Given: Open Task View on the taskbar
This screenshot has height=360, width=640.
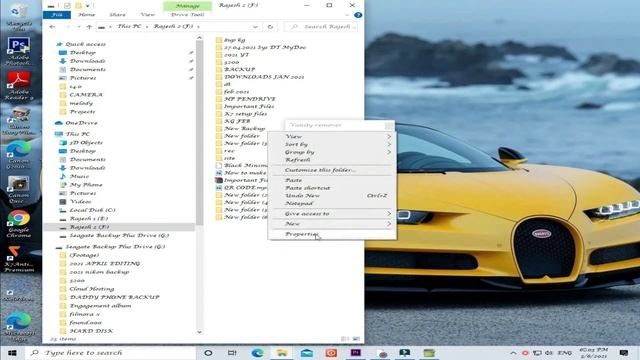Looking at the screenshot, I should click(232, 353).
